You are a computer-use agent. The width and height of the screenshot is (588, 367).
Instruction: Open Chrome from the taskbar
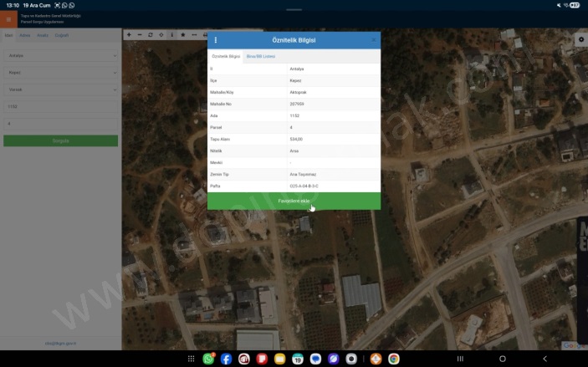[393, 359]
